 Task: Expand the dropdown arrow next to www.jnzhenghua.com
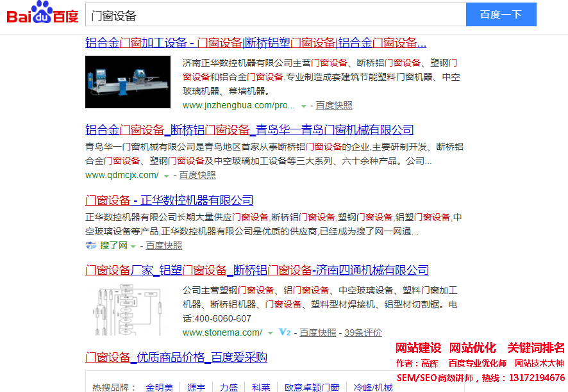pos(303,106)
